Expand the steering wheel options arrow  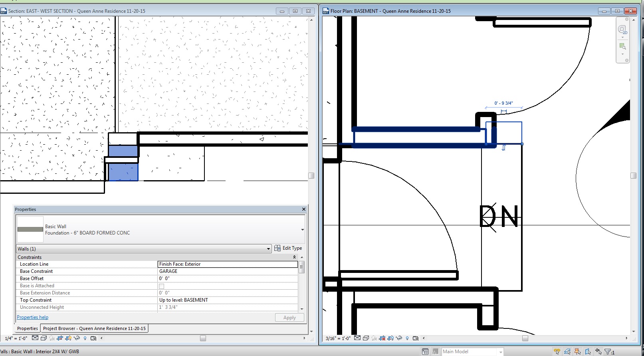[622, 38]
